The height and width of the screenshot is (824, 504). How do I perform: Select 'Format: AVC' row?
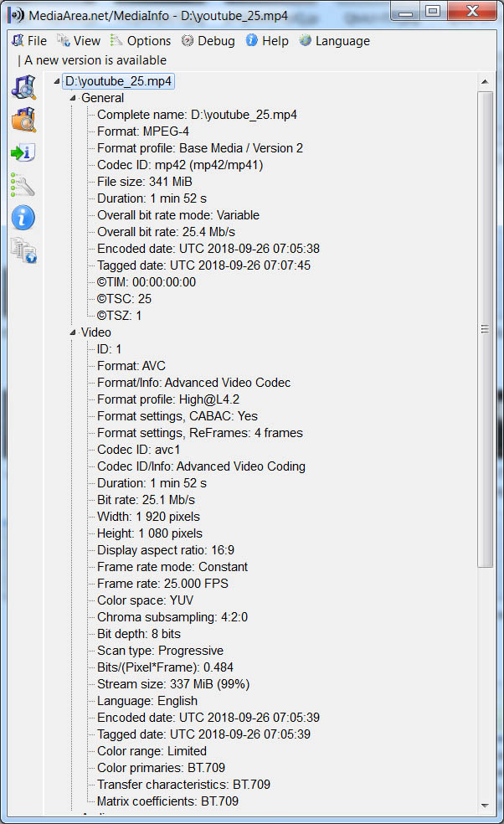tap(131, 366)
